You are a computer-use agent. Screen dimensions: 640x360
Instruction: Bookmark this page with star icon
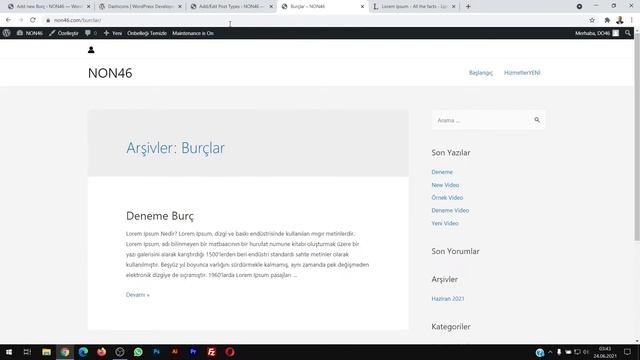[592, 20]
